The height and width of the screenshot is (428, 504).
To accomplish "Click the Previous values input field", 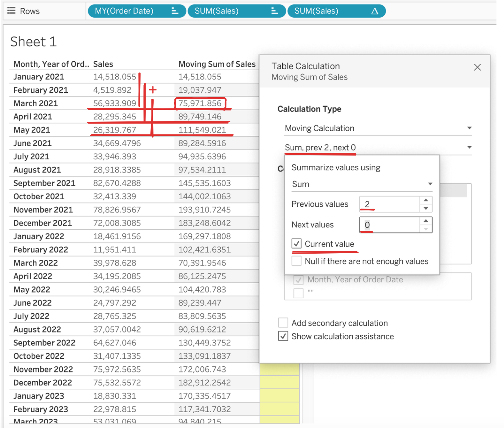I will click(389, 204).
